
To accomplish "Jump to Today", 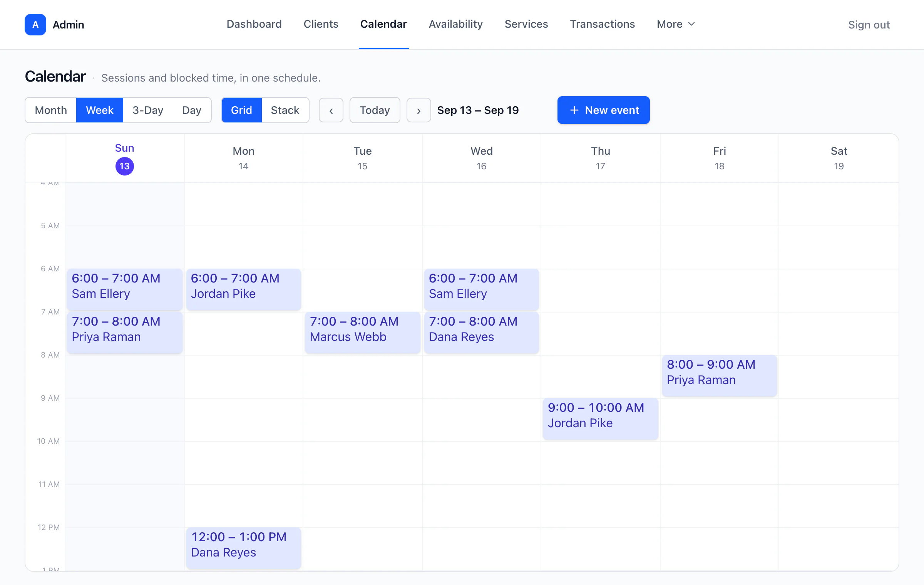I will tap(375, 110).
